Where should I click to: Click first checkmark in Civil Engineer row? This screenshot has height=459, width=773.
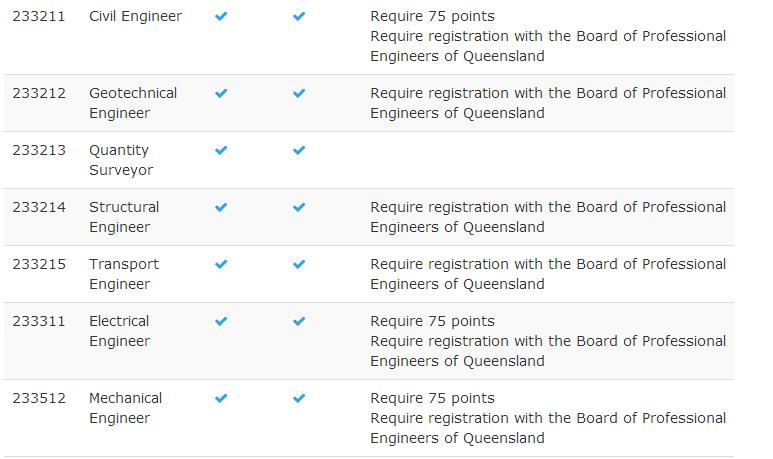pyautogui.click(x=221, y=16)
